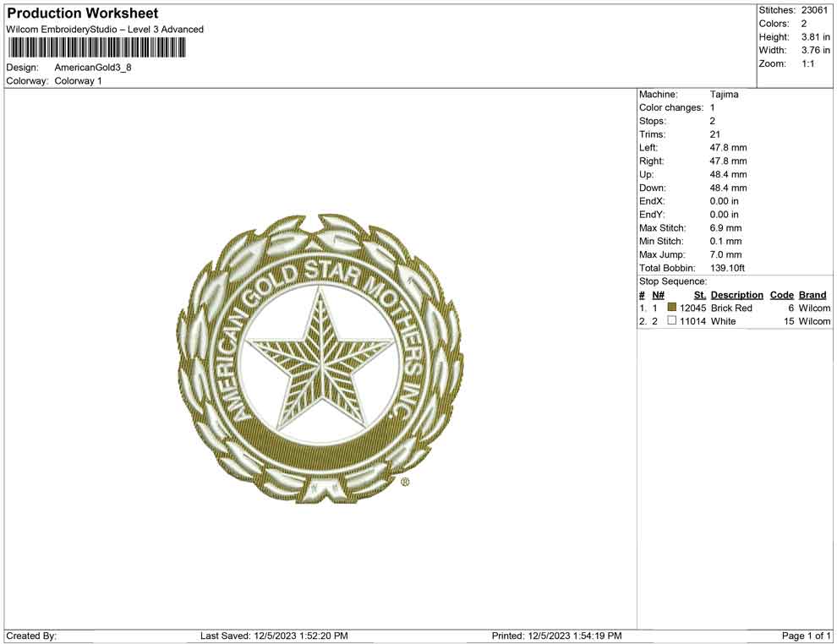Click the White color swatch
Viewport: 837px width, 644px height.
point(672,320)
